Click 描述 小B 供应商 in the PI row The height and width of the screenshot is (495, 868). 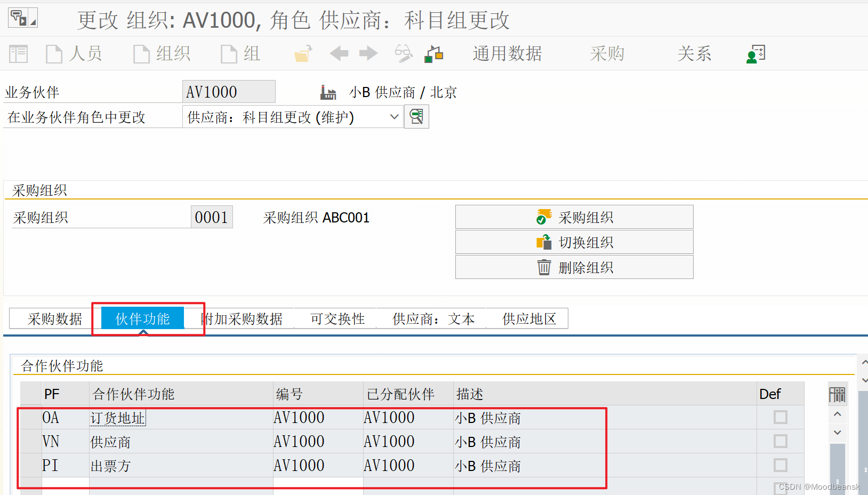pos(605,466)
